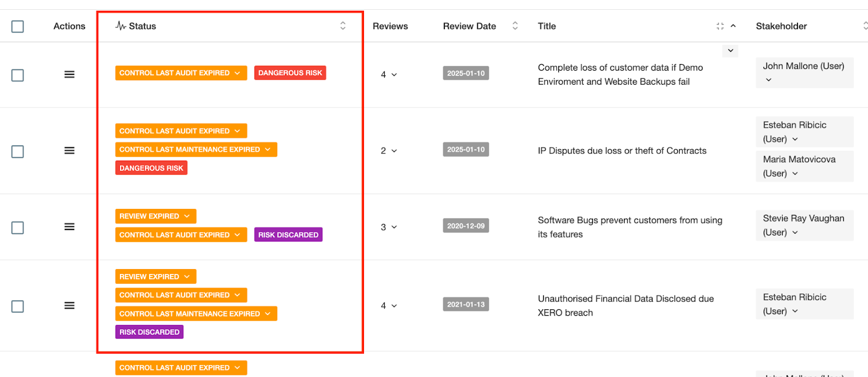Click the 2021-01-13 review date badge
868x377 pixels.
pos(466,304)
